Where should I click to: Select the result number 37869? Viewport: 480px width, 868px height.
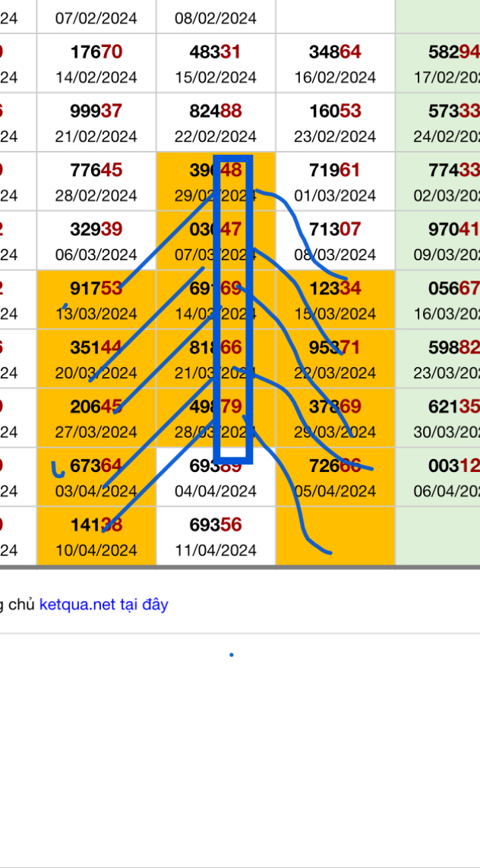336,407
